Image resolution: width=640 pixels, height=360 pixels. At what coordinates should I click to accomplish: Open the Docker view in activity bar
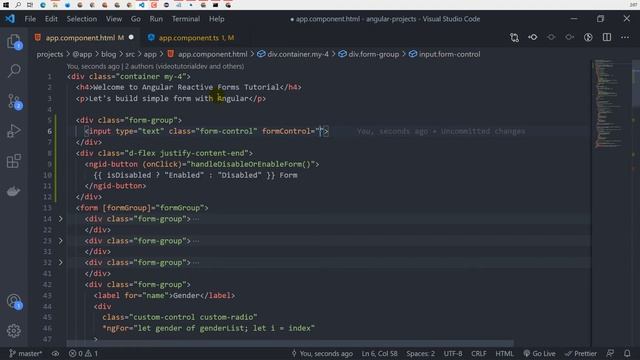click(13, 191)
